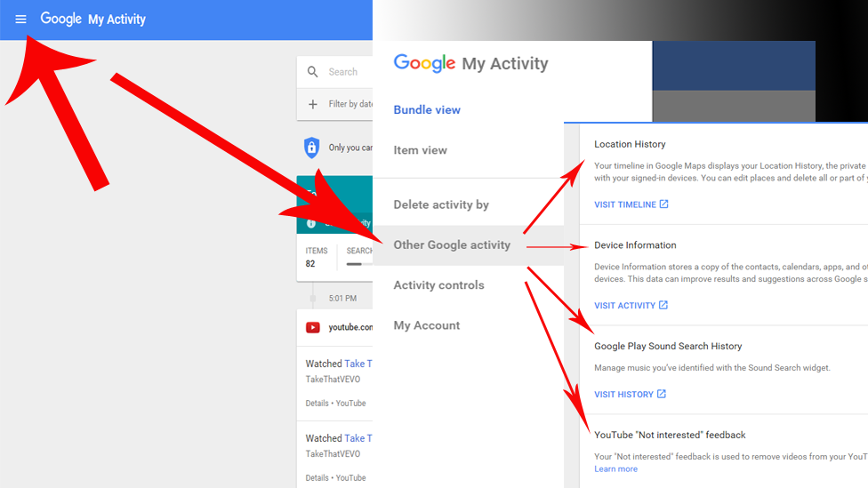The height and width of the screenshot is (488, 868).
Task: Click the VISIT HISTORY link
Action: pyautogui.click(x=624, y=395)
